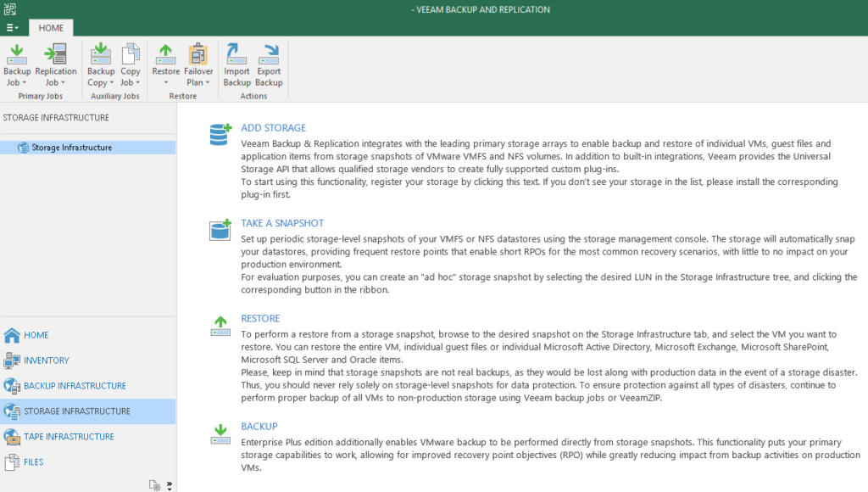This screenshot has width=868, height=492.
Task: Open the Backup Infrastructure navigation view
Action: point(75,386)
